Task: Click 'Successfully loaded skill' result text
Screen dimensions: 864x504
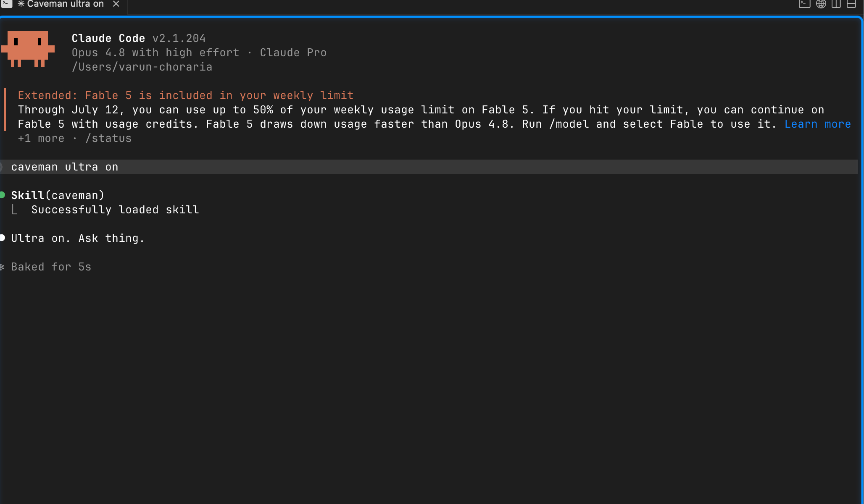Action: pos(115,210)
